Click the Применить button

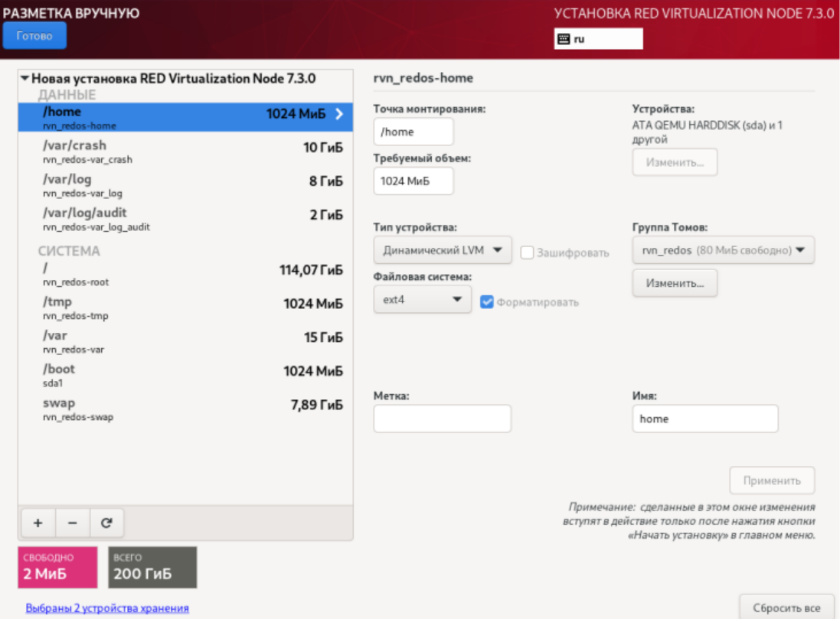pos(772,481)
